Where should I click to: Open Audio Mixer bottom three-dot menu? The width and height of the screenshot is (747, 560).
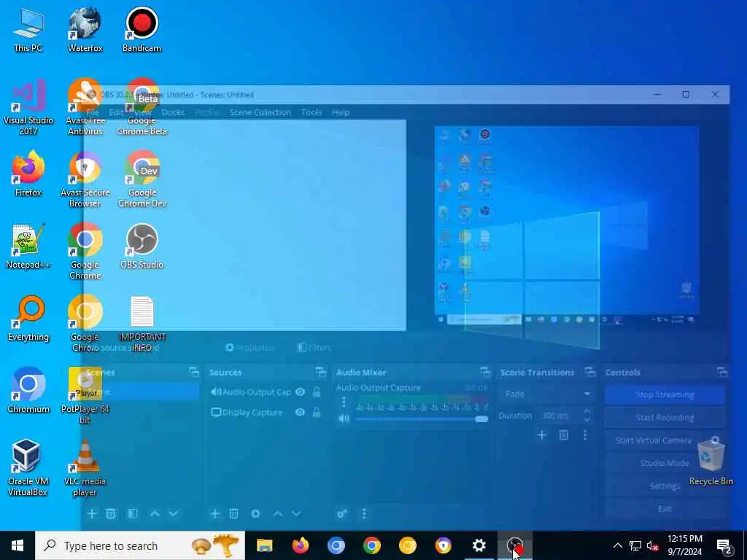click(364, 513)
